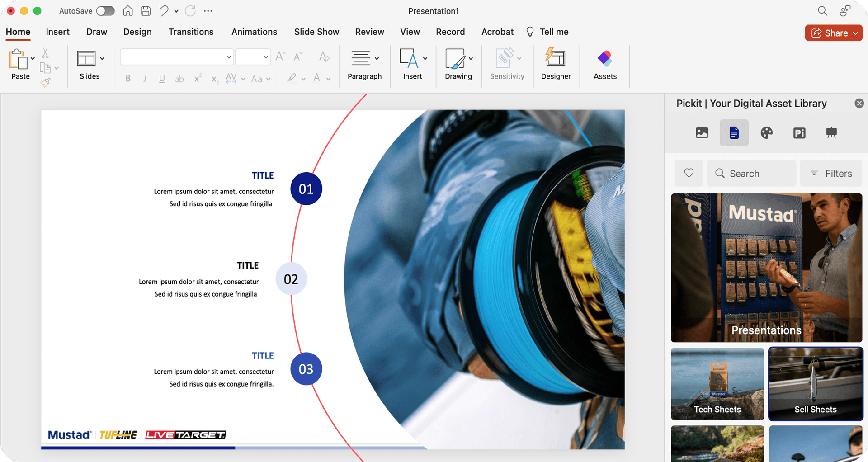Open the Presentations collection thumbnail
Image resolution: width=868 pixels, height=462 pixels.
[766, 268]
